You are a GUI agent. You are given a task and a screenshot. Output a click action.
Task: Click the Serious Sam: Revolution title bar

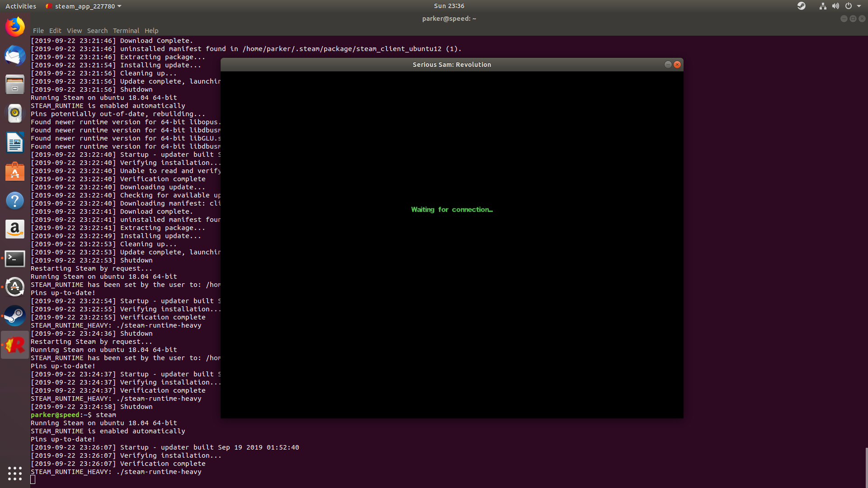[452, 65]
